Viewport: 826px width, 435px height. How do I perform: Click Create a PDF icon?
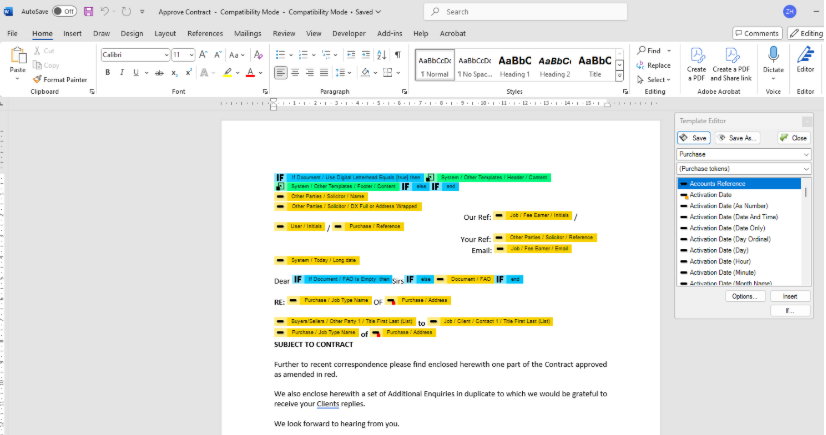pos(696,64)
